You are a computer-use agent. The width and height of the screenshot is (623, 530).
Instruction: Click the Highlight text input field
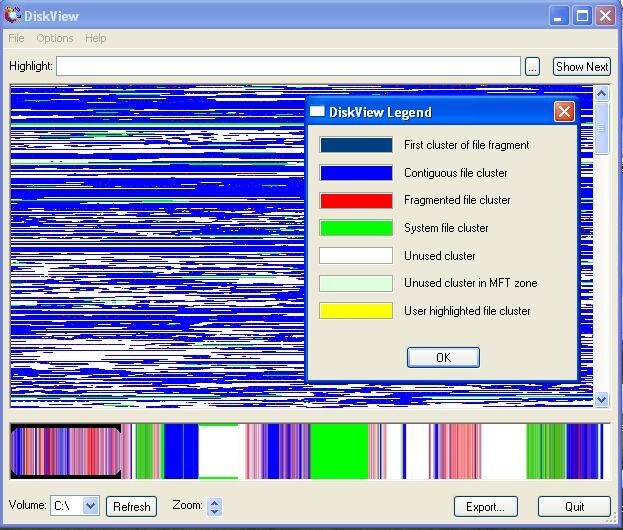tap(288, 66)
